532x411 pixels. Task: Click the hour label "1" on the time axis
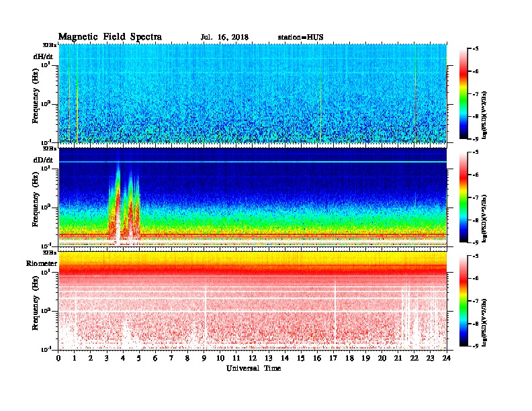[75, 358]
